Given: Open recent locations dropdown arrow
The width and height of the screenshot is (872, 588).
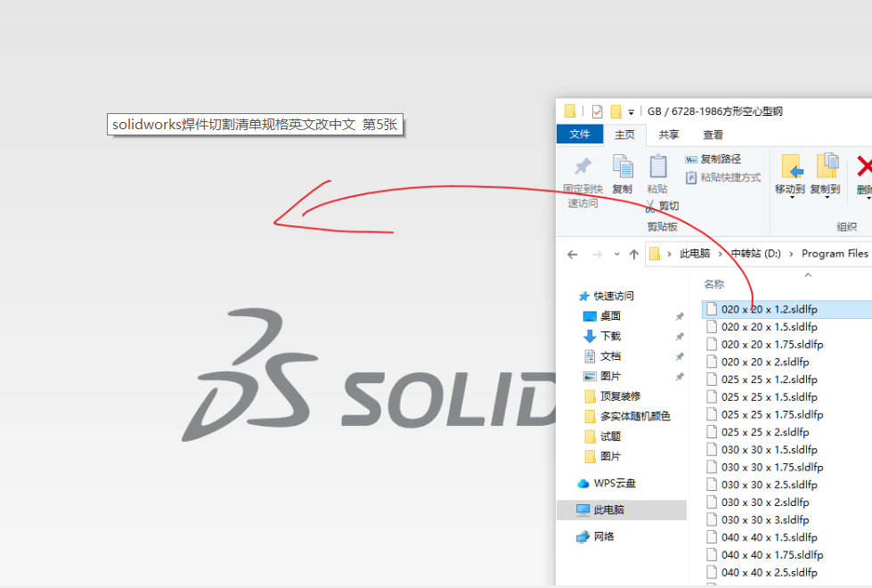Looking at the screenshot, I should [x=616, y=254].
